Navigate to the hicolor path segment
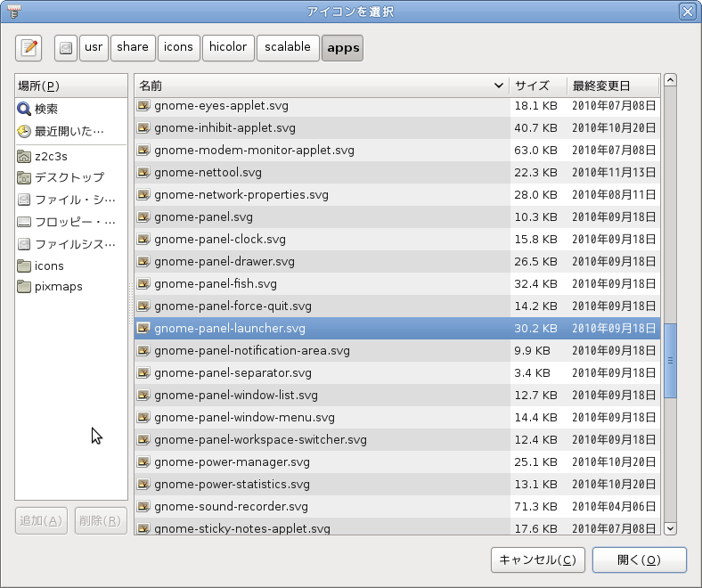Screen dimensions: 702x588 point(228,47)
